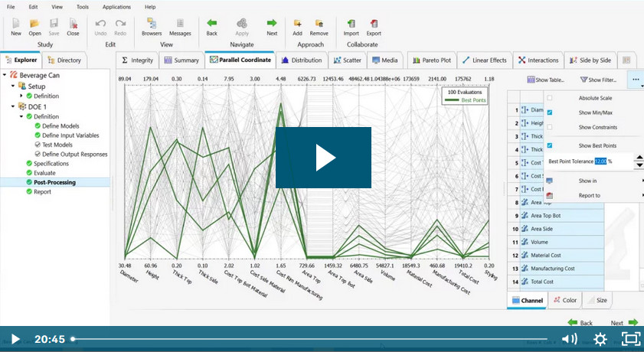Viewport: 644px width, 352px height.
Task: Click the Open study icon
Action: tap(35, 24)
